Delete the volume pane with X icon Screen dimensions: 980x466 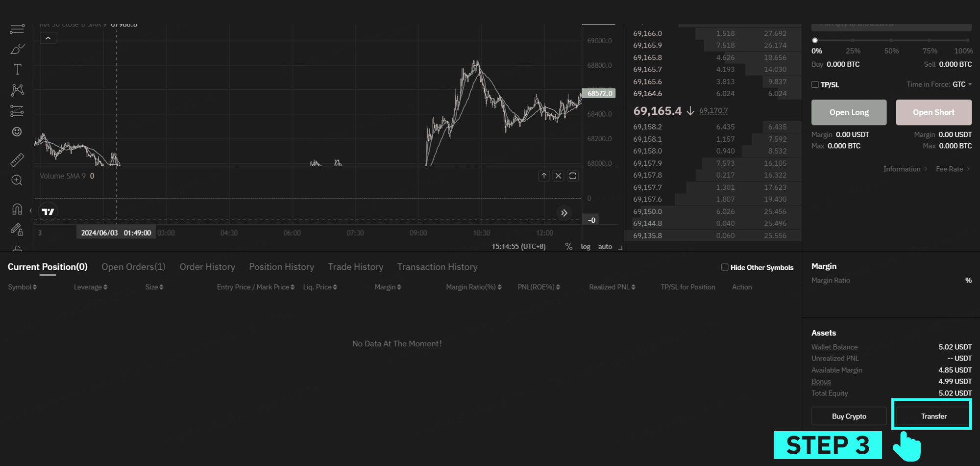tap(558, 176)
